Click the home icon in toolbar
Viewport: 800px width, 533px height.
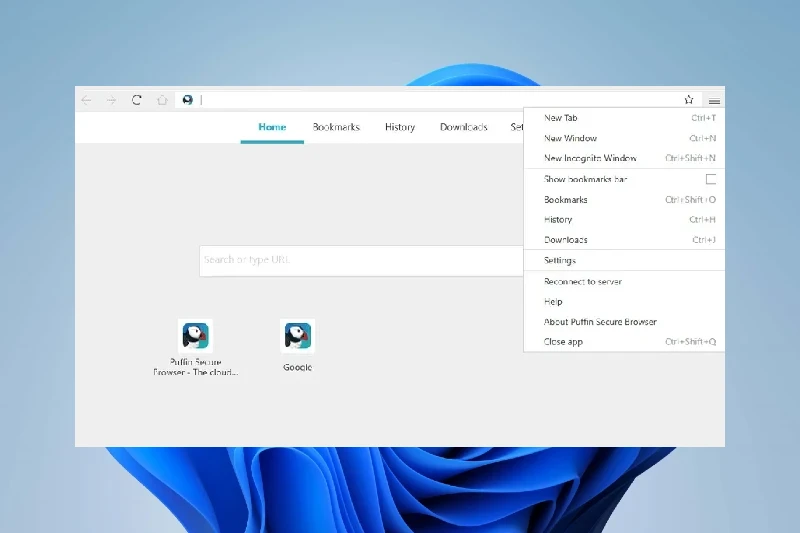pyautogui.click(x=162, y=100)
